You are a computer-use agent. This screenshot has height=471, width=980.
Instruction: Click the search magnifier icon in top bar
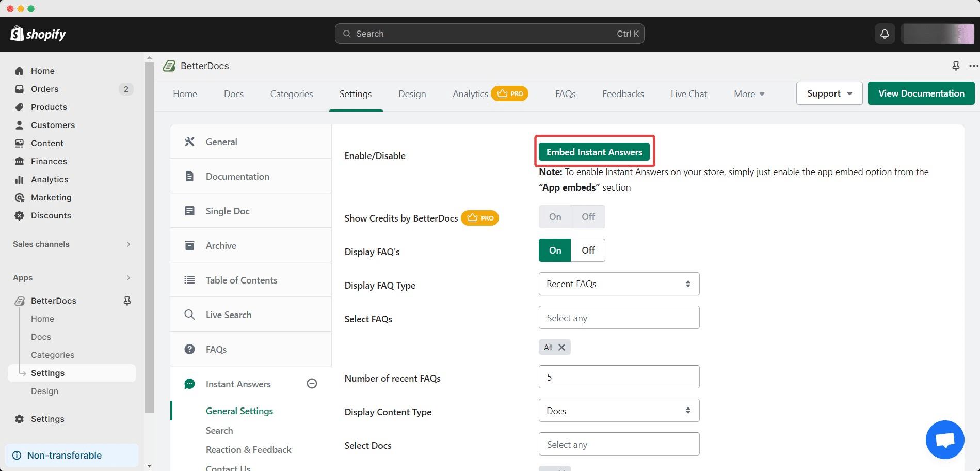point(347,34)
